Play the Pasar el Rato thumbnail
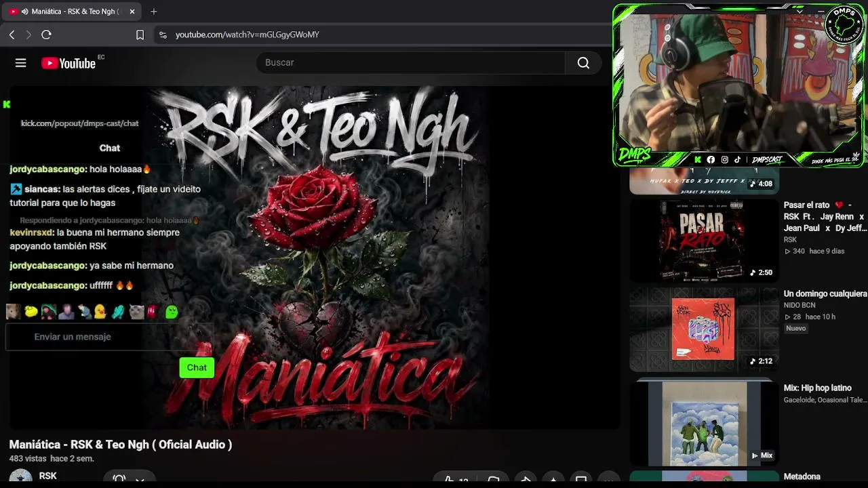 705,241
